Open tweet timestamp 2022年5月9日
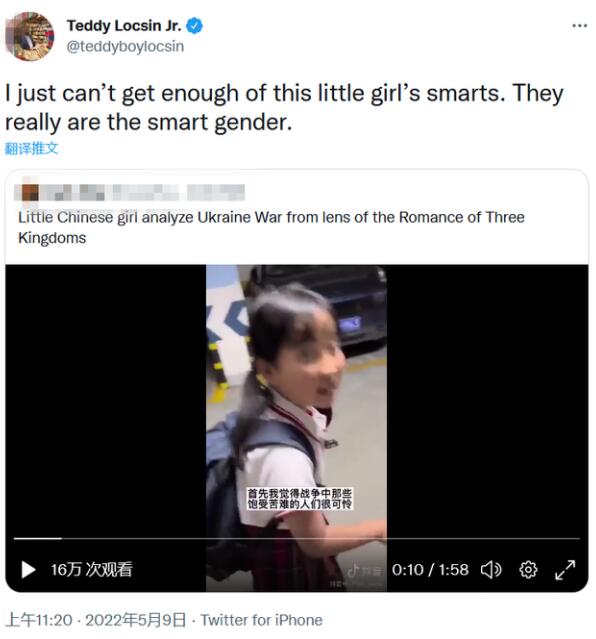Image resolution: width=596 pixels, height=639 pixels. point(135,620)
